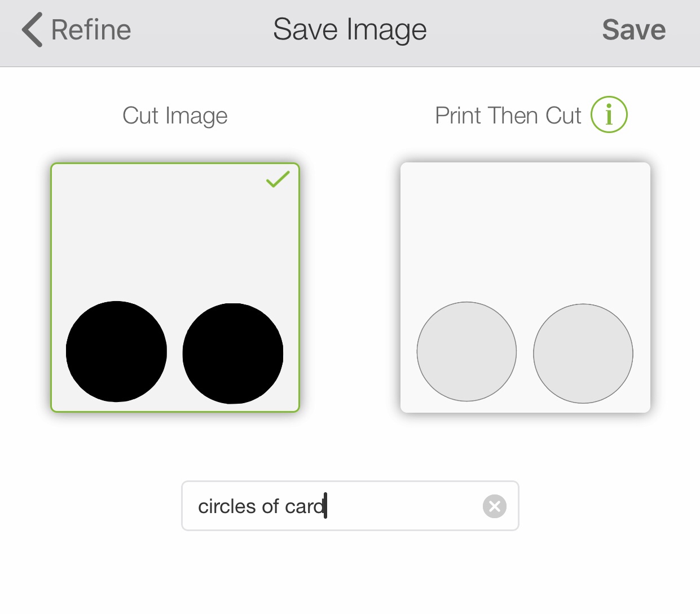Viewport: 700px width, 614px height.
Task: Select the Print Then Cut label
Action: pos(508,116)
